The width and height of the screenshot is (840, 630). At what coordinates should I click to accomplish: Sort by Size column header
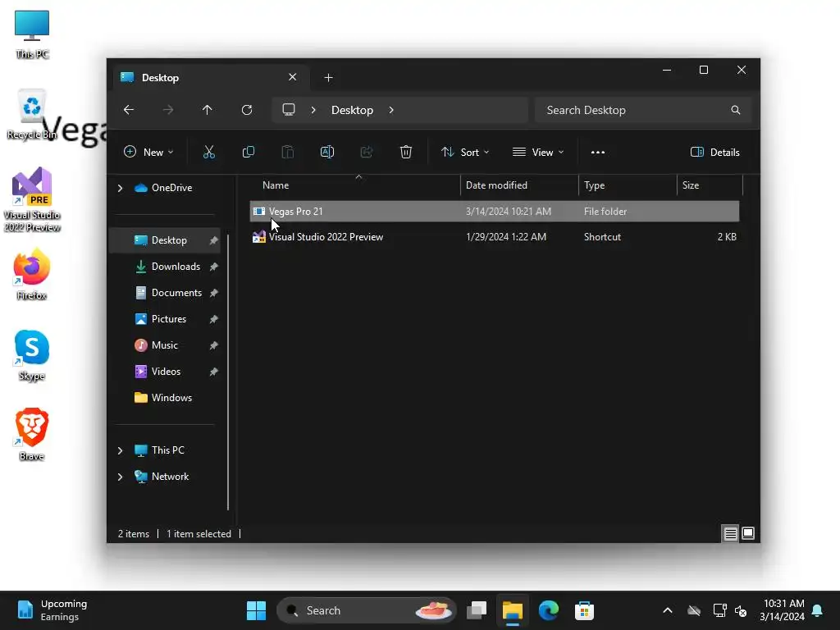710,185
